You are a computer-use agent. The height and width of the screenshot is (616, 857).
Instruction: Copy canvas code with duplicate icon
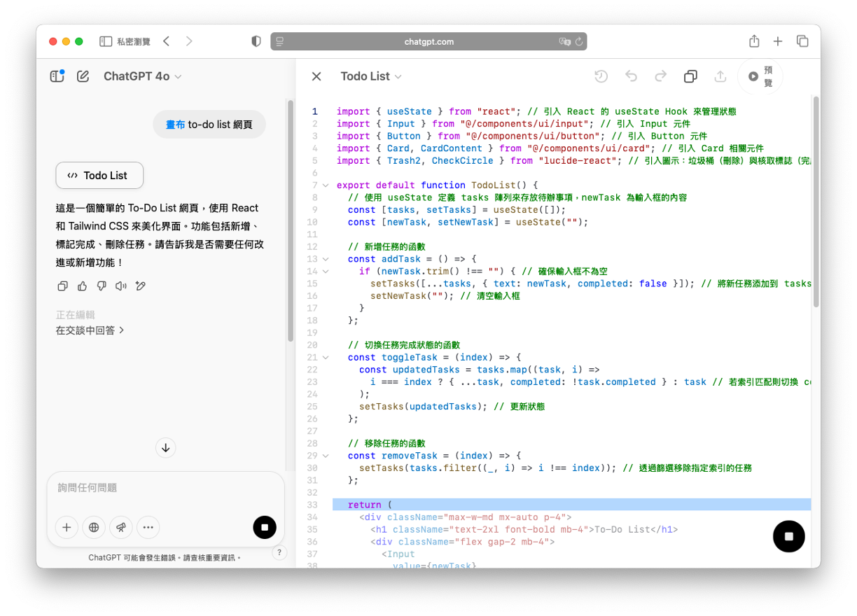click(690, 76)
